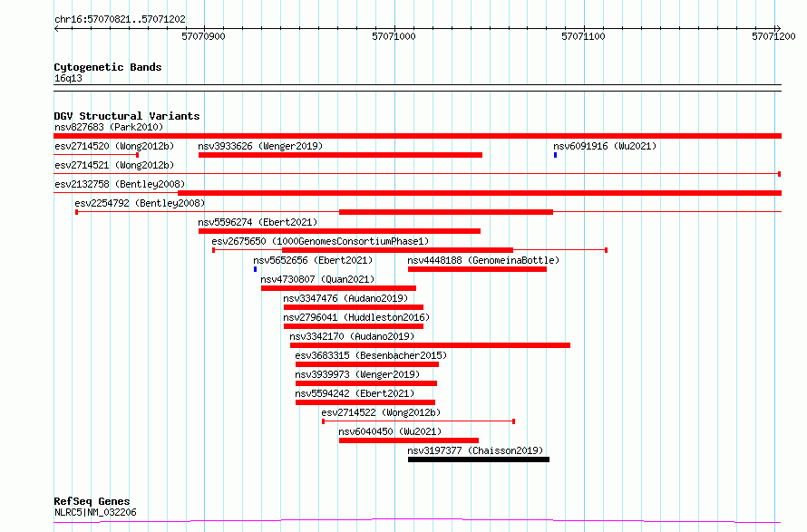The width and height of the screenshot is (807, 532).
Task: Open nsv4448188 (GenomeinaBottle) variant label
Action: point(482,260)
